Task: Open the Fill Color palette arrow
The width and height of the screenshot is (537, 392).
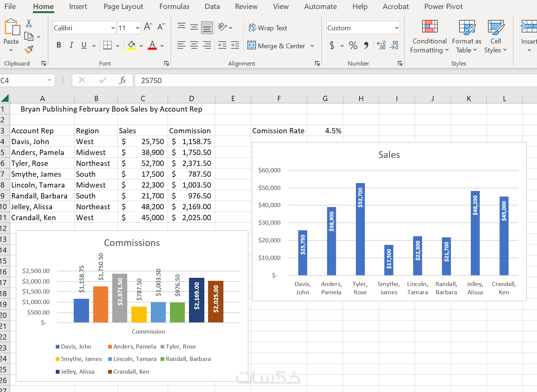Action: 141,46
